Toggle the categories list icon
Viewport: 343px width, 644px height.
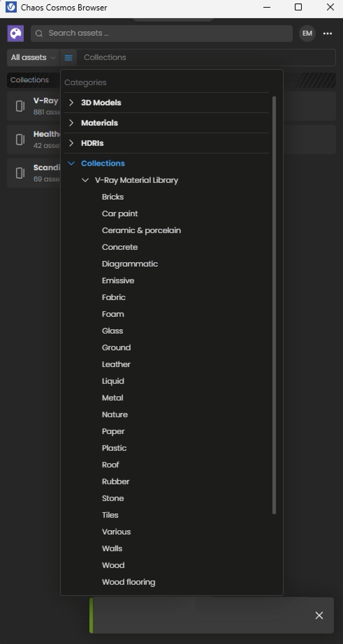68,58
